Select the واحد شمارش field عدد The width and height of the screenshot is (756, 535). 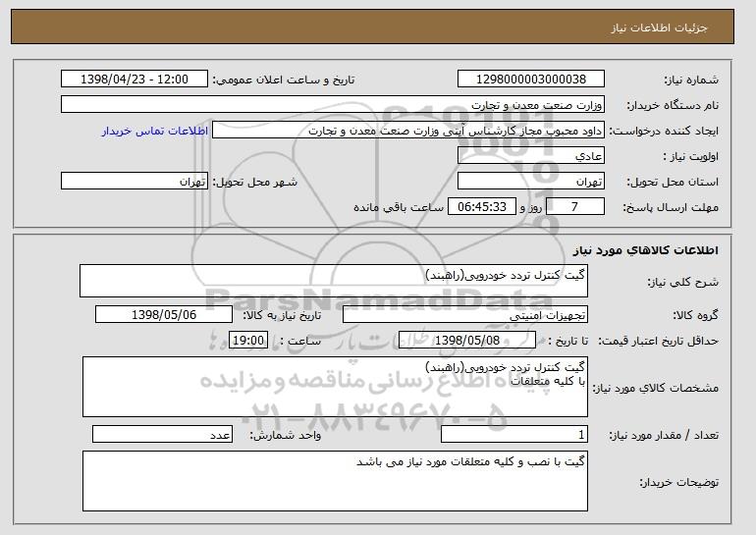click(162, 434)
